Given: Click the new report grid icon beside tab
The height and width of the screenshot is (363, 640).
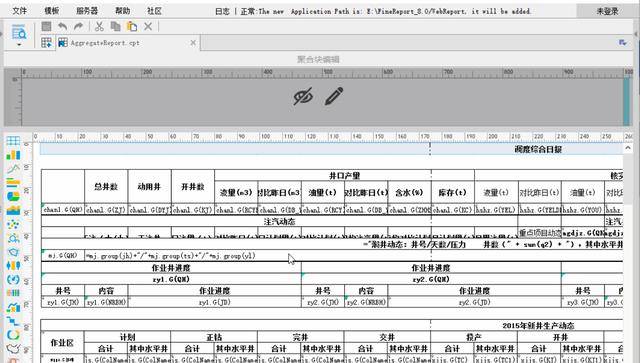Looking at the screenshot, I should click(47, 42).
